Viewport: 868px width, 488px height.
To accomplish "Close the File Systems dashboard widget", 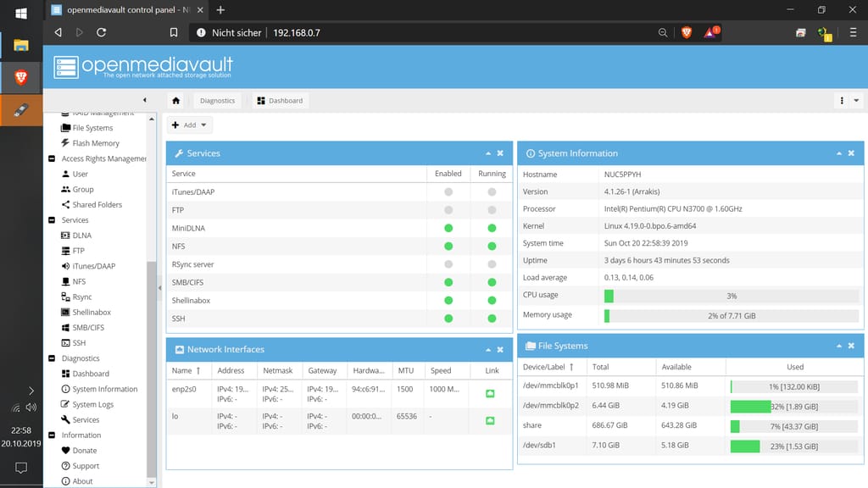I will [851, 346].
